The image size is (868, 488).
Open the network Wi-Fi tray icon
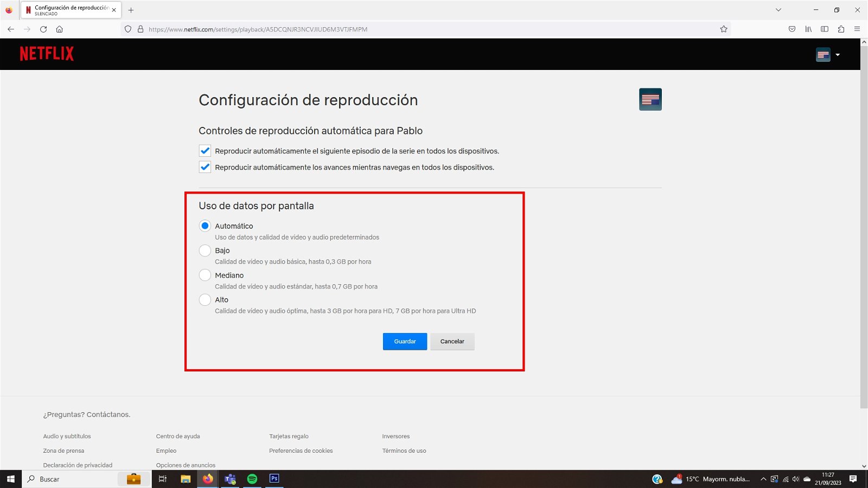coord(786,479)
